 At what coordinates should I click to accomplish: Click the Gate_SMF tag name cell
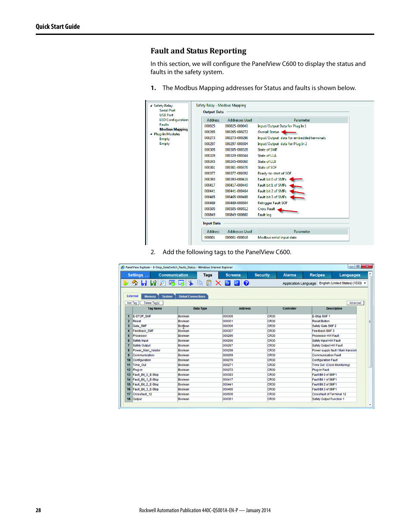click(x=155, y=326)
